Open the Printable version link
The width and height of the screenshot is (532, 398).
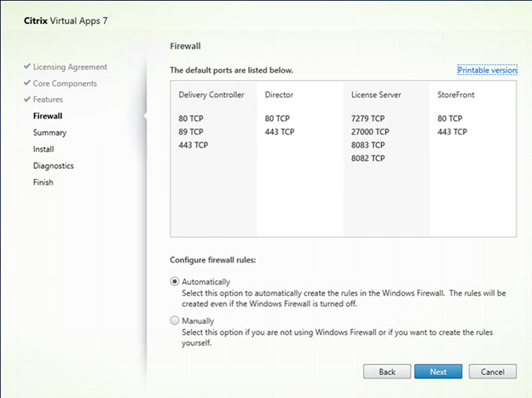[x=487, y=70]
